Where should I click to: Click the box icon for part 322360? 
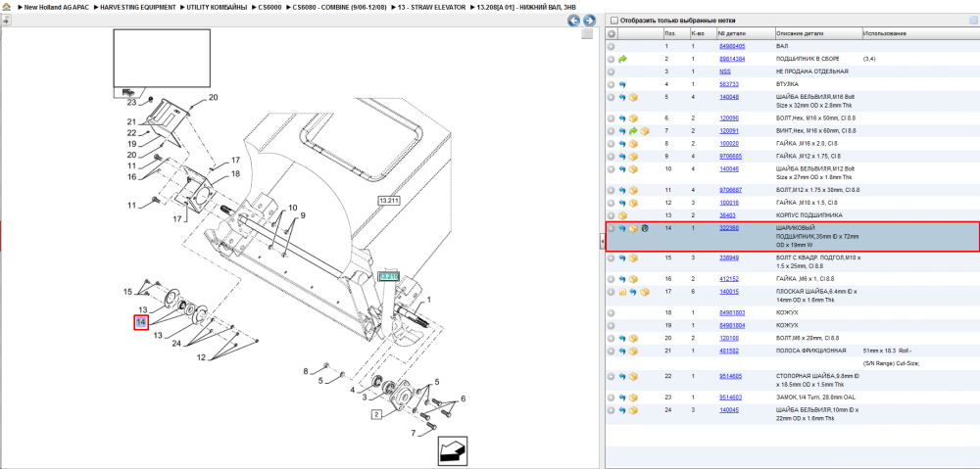click(634, 228)
